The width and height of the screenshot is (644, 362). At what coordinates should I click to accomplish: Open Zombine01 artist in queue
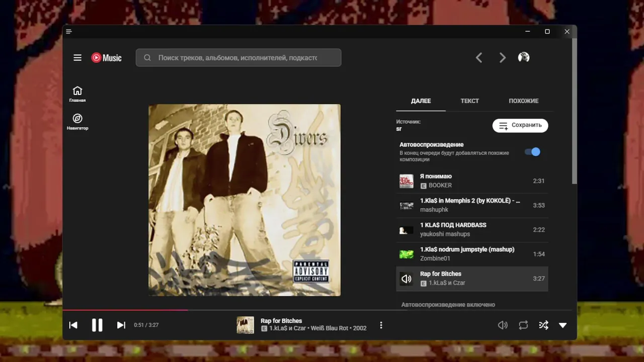click(x=435, y=258)
